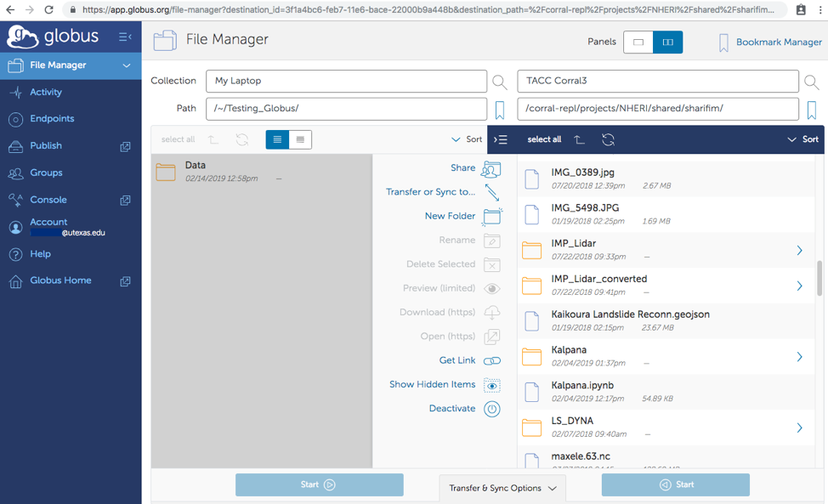Click the Get Link text
Viewport: 828px width, 504px height.
click(x=457, y=360)
